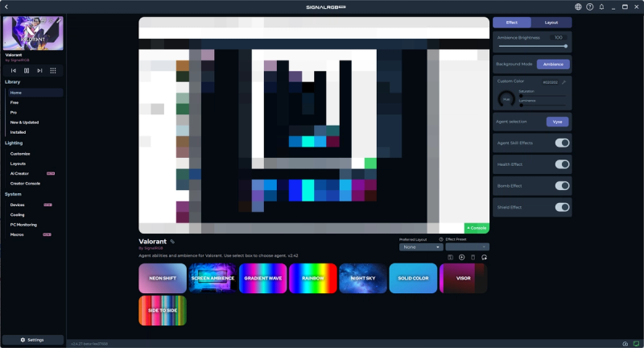
Task: Switch to the Layout tab
Action: pos(551,23)
